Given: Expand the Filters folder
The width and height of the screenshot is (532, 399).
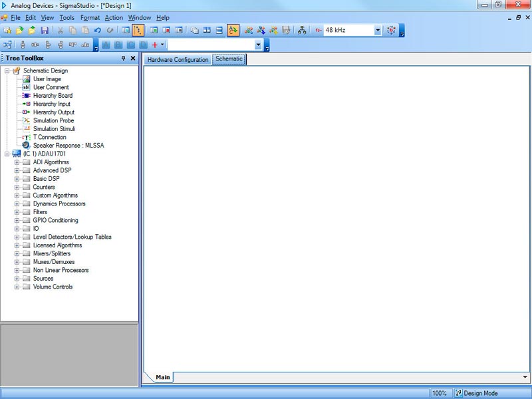Looking at the screenshot, I should click(17, 212).
